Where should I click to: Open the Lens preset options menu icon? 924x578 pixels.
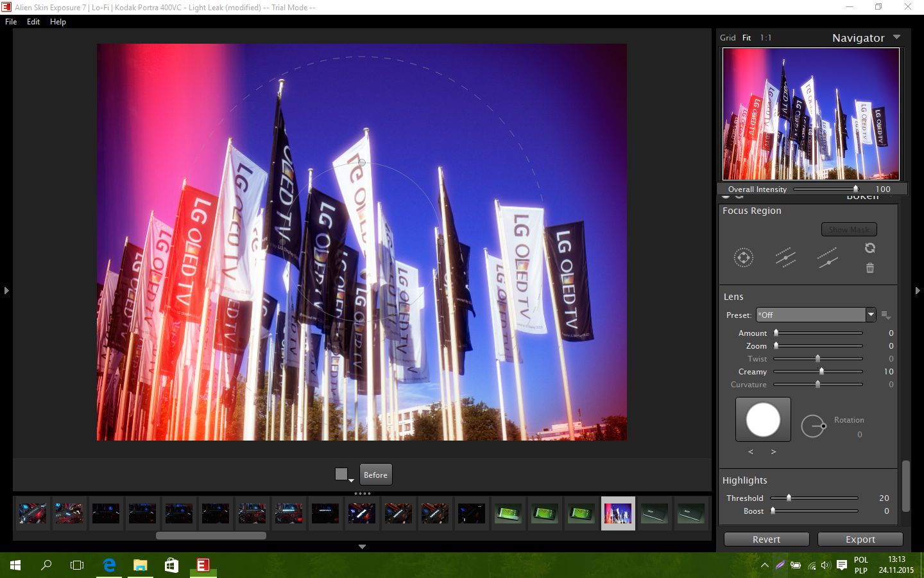[886, 315]
